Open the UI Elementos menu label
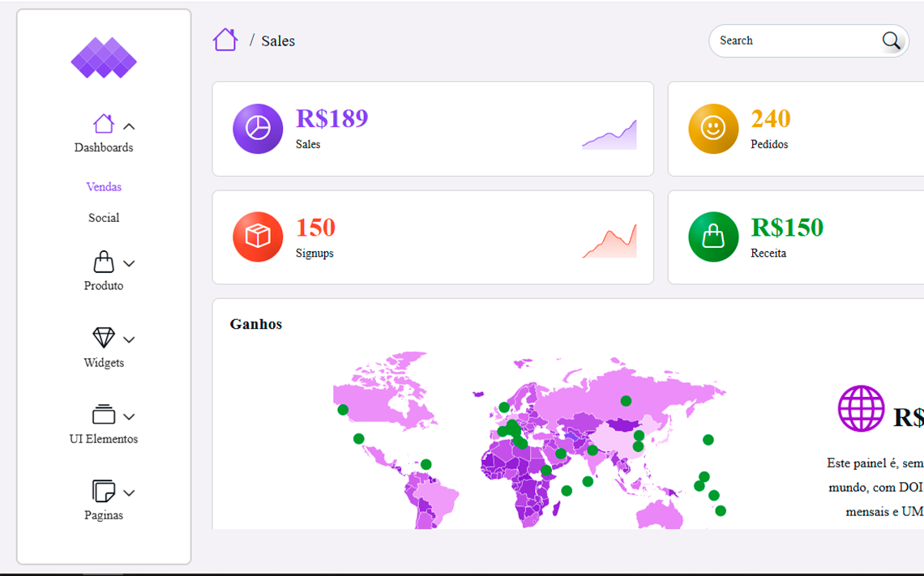This screenshot has width=924, height=576. pyautogui.click(x=104, y=439)
